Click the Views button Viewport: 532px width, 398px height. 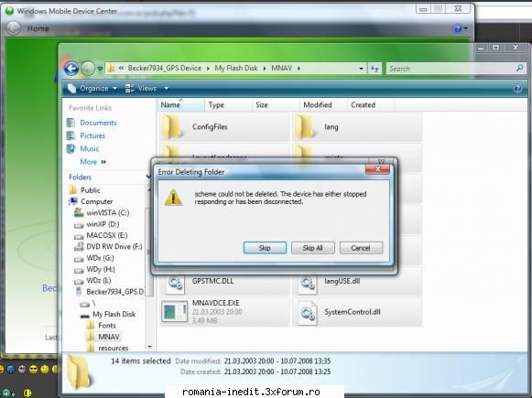pyautogui.click(x=141, y=89)
